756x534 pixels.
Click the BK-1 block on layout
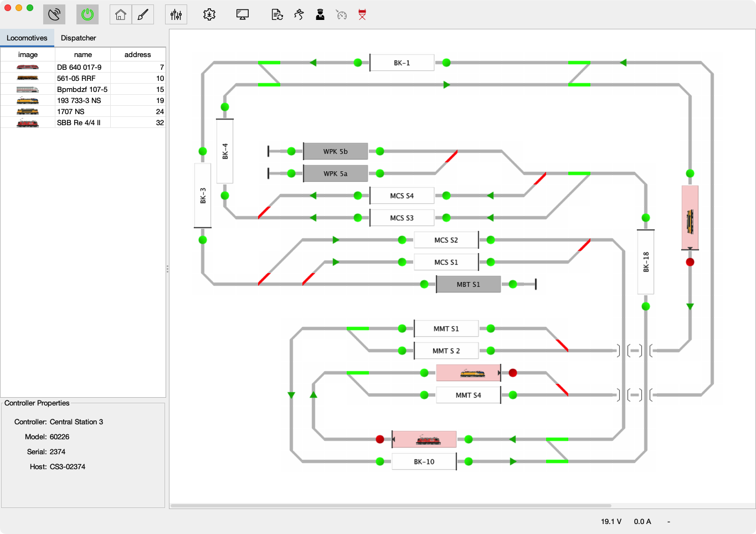pyautogui.click(x=402, y=63)
